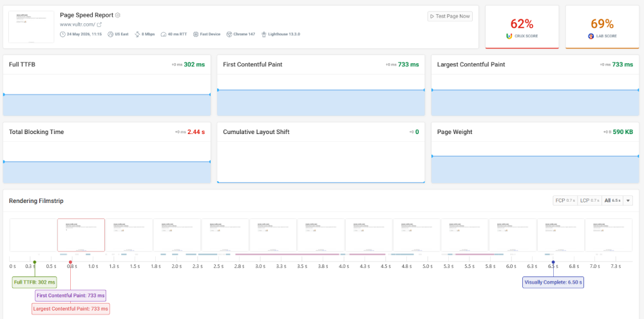Open the filmstrip options dropdown arrow
644x319 pixels.
(x=628, y=200)
